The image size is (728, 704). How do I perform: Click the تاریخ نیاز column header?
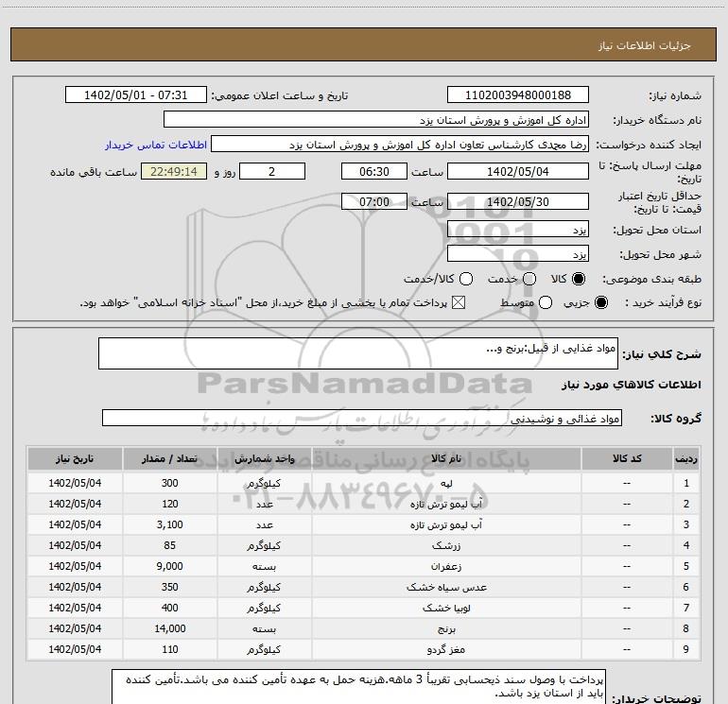(75, 458)
